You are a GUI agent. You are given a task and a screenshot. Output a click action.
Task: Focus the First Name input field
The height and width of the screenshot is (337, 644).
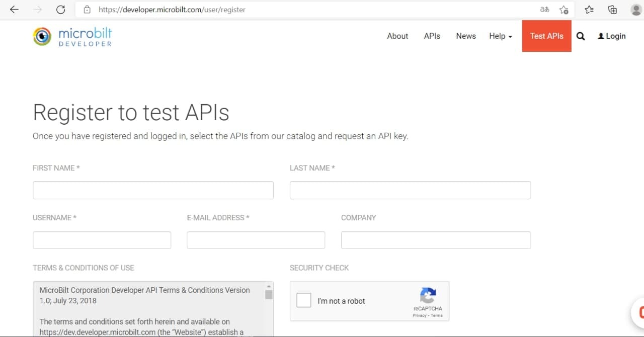[153, 190]
